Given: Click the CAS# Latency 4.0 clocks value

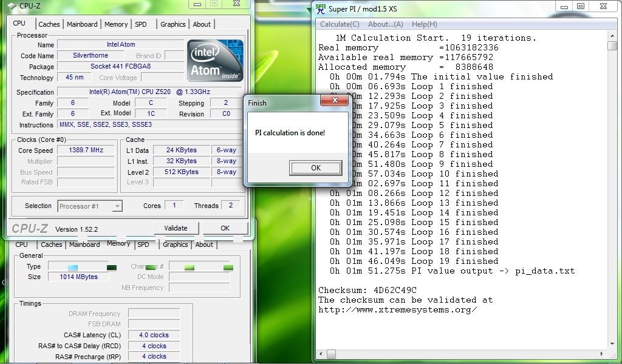Looking at the screenshot, I should [x=154, y=335].
